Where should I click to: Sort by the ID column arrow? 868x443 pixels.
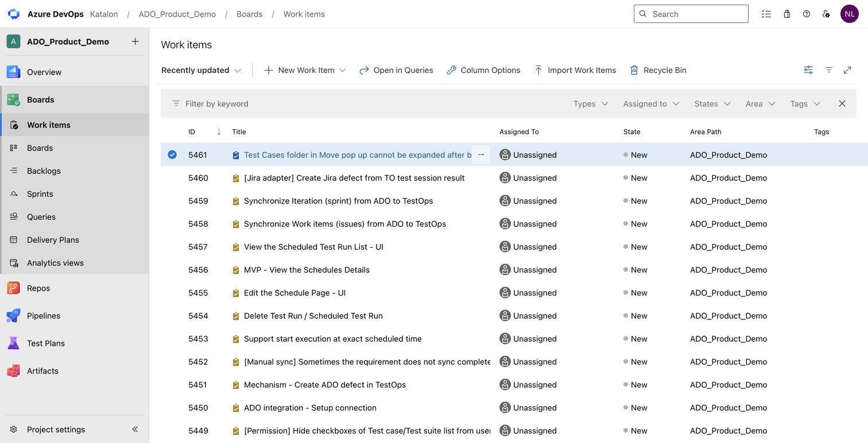(x=219, y=132)
